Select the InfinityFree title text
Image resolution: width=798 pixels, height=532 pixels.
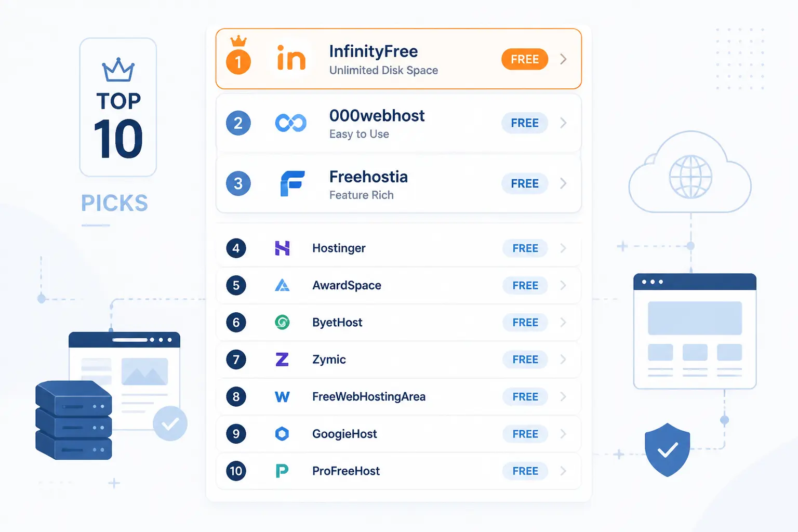click(374, 51)
